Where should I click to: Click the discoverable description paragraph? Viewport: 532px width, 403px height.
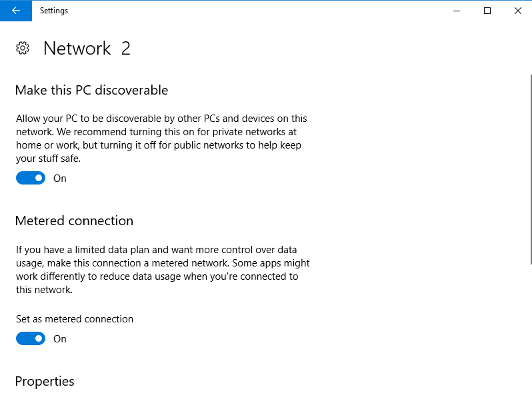[161, 139]
